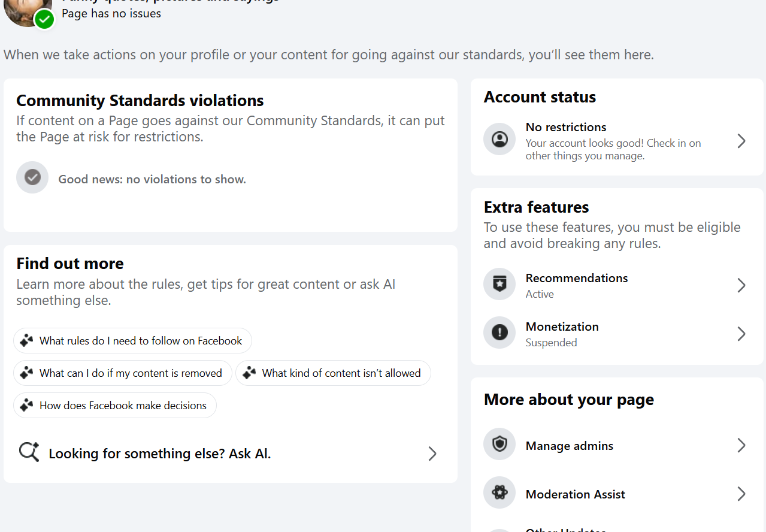
Task: Expand the Monetization chevron arrow
Action: point(741,334)
